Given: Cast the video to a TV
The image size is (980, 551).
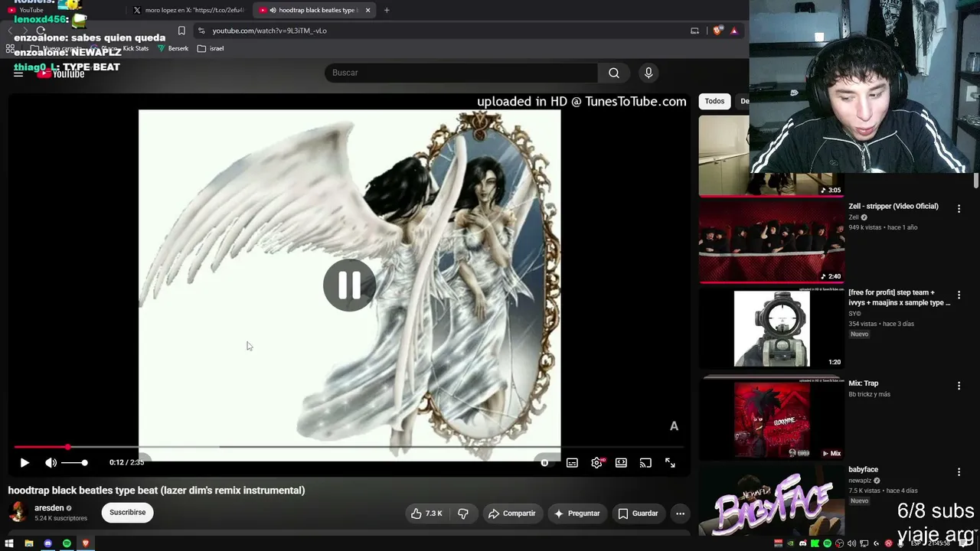Looking at the screenshot, I should point(645,463).
